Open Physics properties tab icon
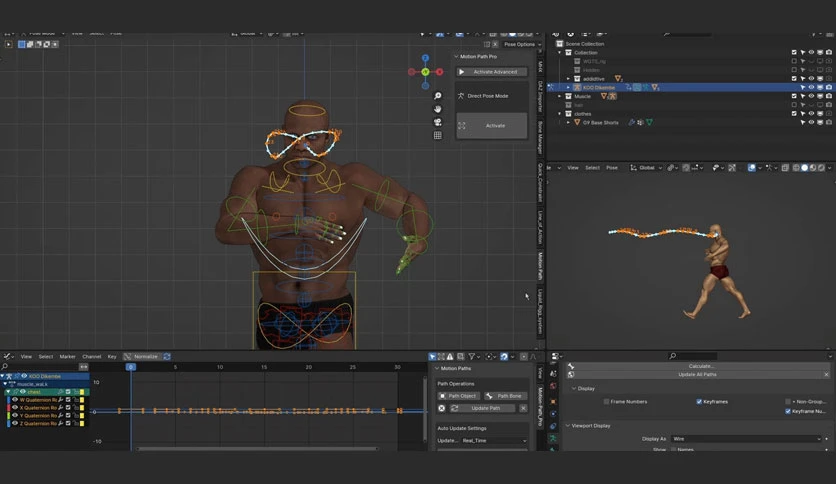The image size is (836, 484). [x=553, y=414]
